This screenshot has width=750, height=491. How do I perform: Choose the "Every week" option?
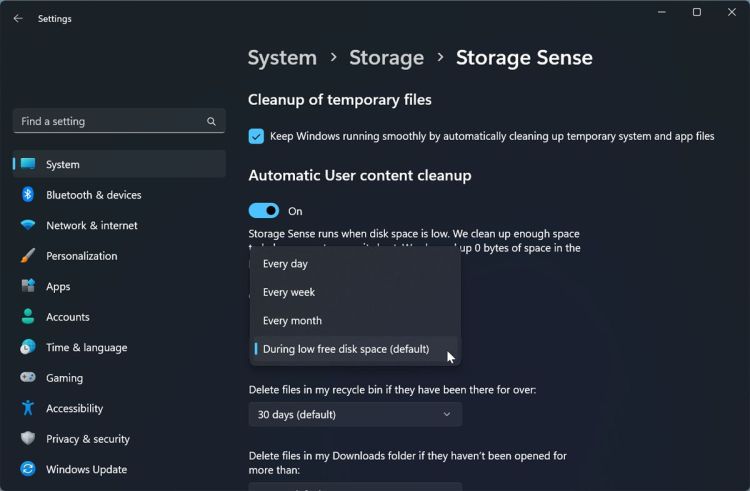tap(289, 292)
